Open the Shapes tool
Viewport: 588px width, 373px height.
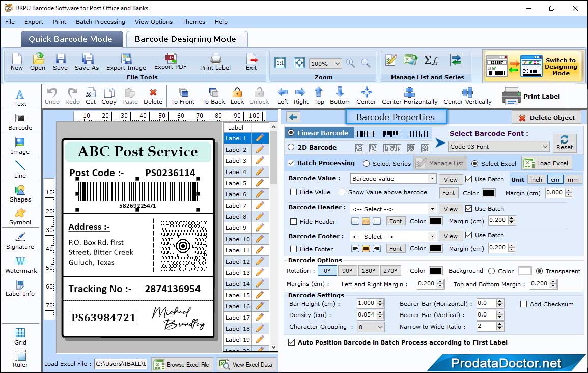[20, 193]
